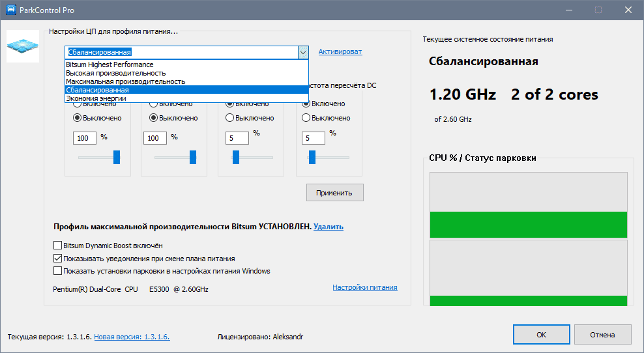Click the fourth column slider handle
The width and height of the screenshot is (644, 353).
(312, 157)
